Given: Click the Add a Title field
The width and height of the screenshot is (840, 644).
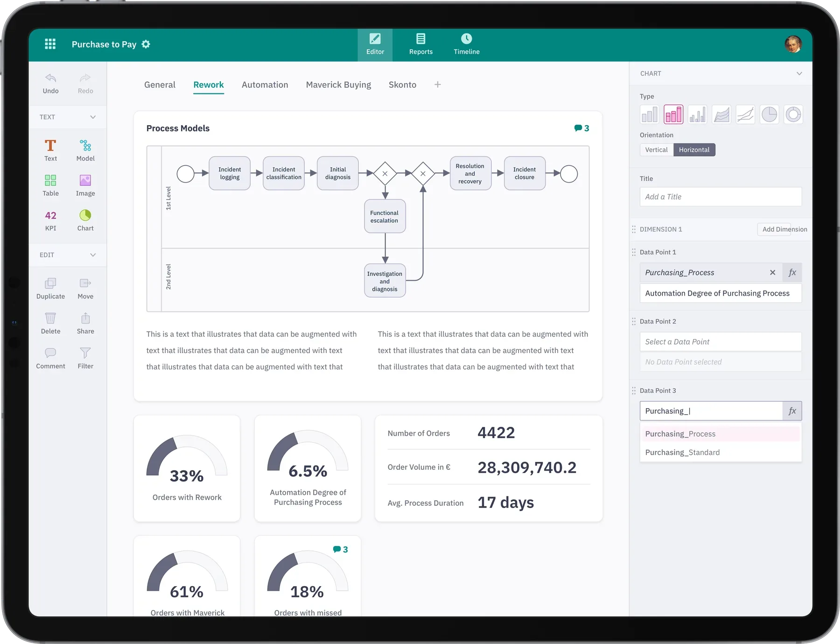Looking at the screenshot, I should (x=721, y=197).
